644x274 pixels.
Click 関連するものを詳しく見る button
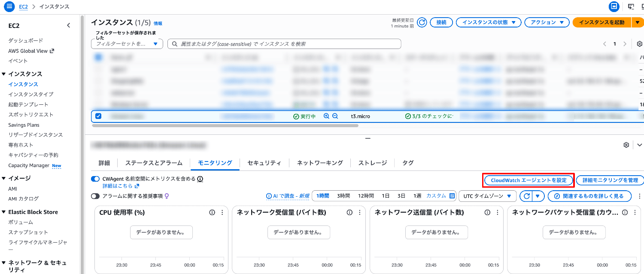[590, 196]
